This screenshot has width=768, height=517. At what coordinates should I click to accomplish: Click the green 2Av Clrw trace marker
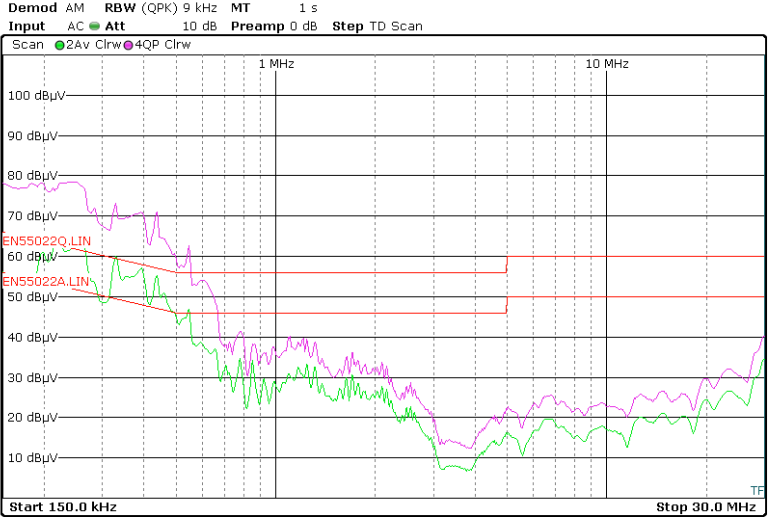(x=60, y=45)
